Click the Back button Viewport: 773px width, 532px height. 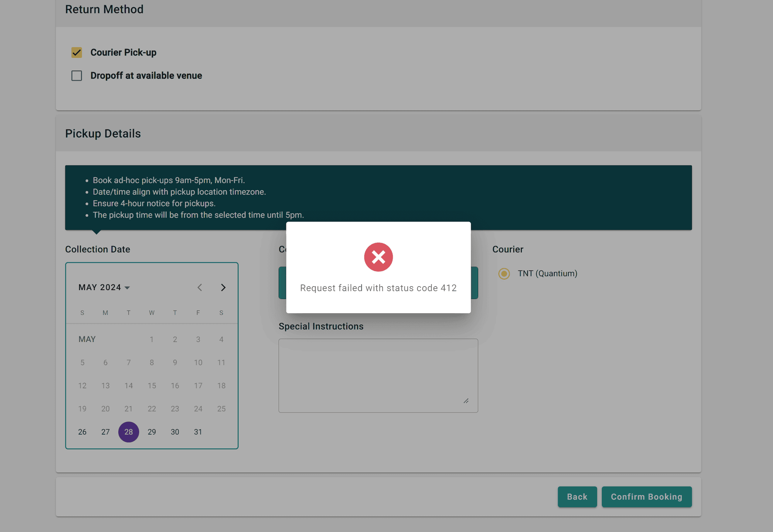click(x=577, y=496)
